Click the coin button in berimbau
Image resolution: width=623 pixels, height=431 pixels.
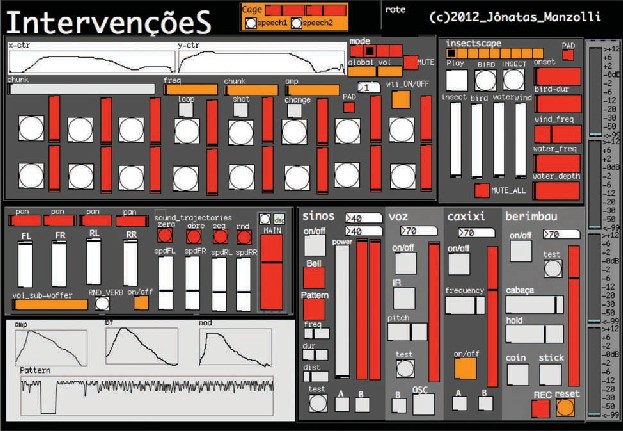pyautogui.click(x=517, y=371)
